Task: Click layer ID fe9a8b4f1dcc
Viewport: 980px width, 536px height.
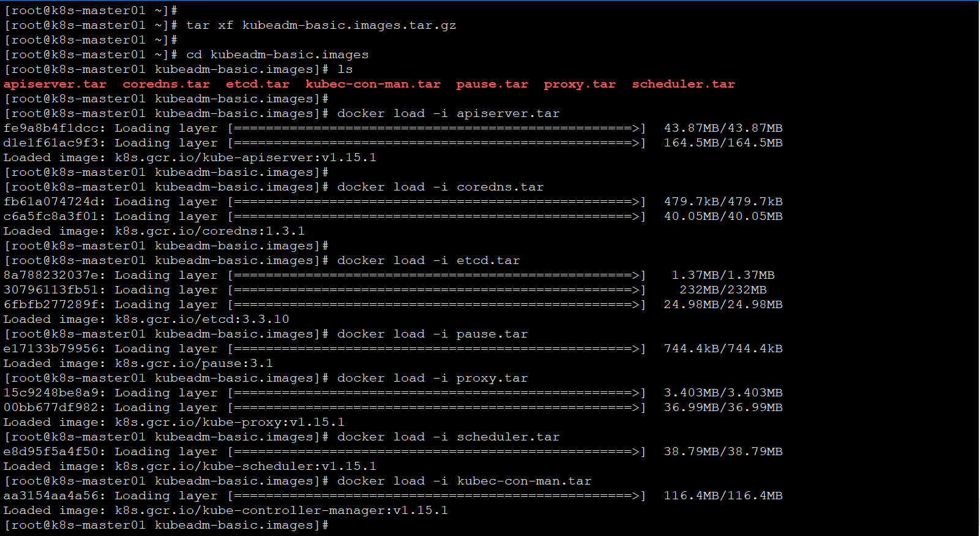Action: pyautogui.click(x=51, y=128)
